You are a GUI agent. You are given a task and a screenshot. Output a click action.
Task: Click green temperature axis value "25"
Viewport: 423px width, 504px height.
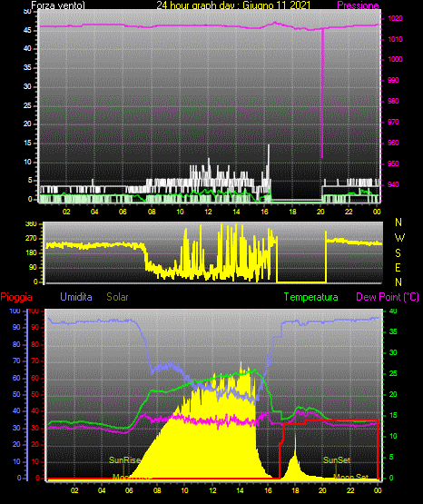click(x=393, y=373)
